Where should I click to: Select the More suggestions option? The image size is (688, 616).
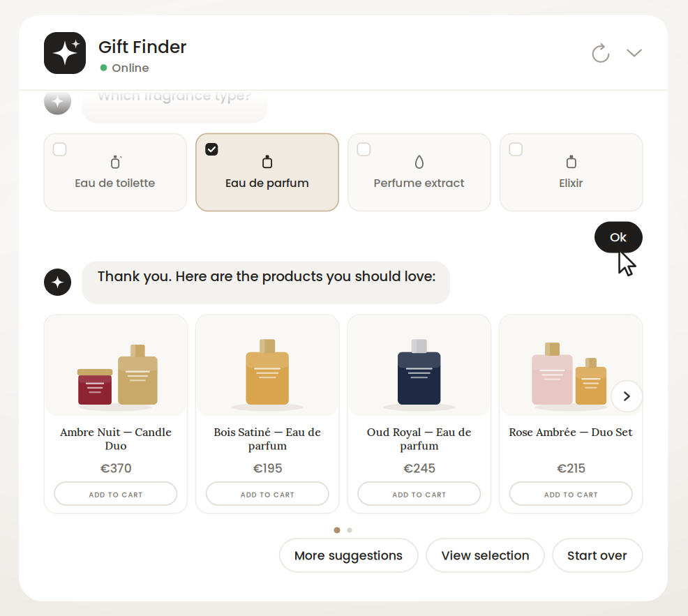click(348, 555)
